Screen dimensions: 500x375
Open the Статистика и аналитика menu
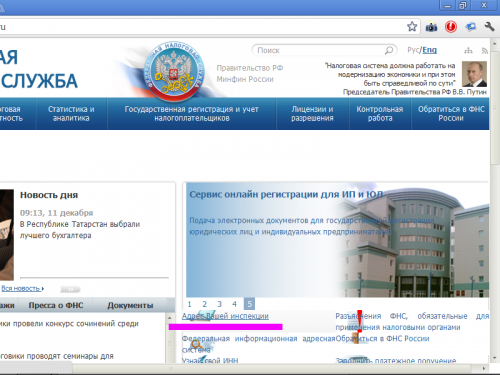click(x=71, y=114)
